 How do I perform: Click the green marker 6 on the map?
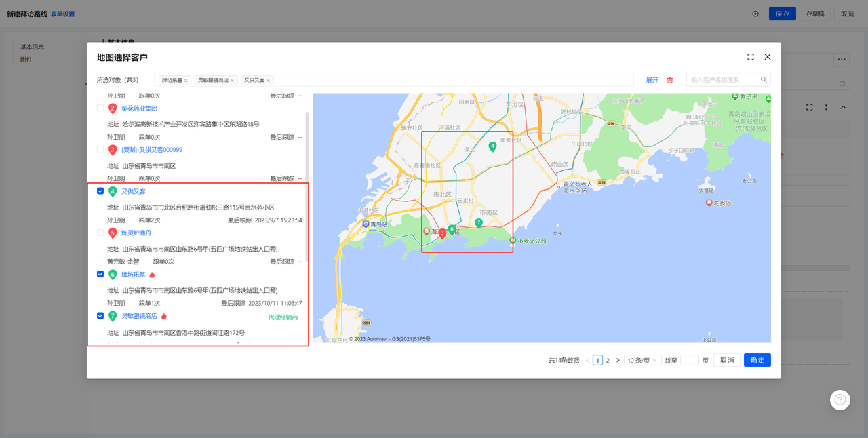pos(452,230)
